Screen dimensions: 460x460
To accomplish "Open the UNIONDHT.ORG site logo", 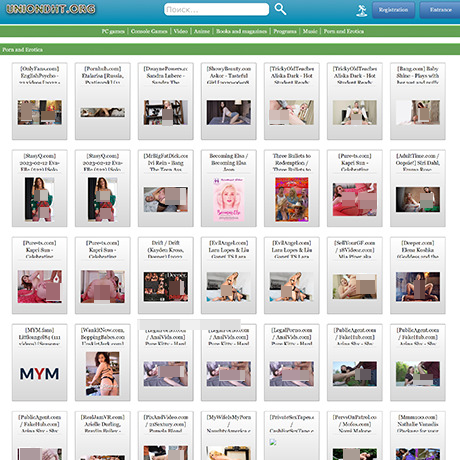I will pos(51,9).
